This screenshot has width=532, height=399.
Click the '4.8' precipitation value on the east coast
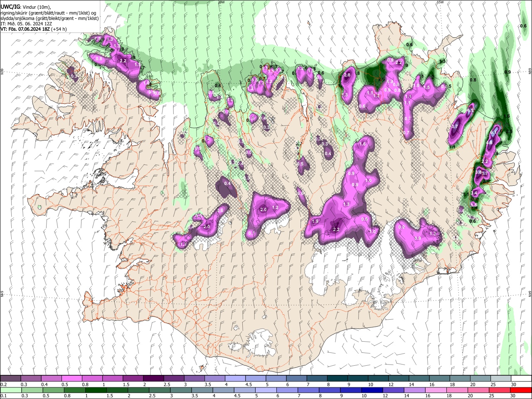tap(489, 143)
